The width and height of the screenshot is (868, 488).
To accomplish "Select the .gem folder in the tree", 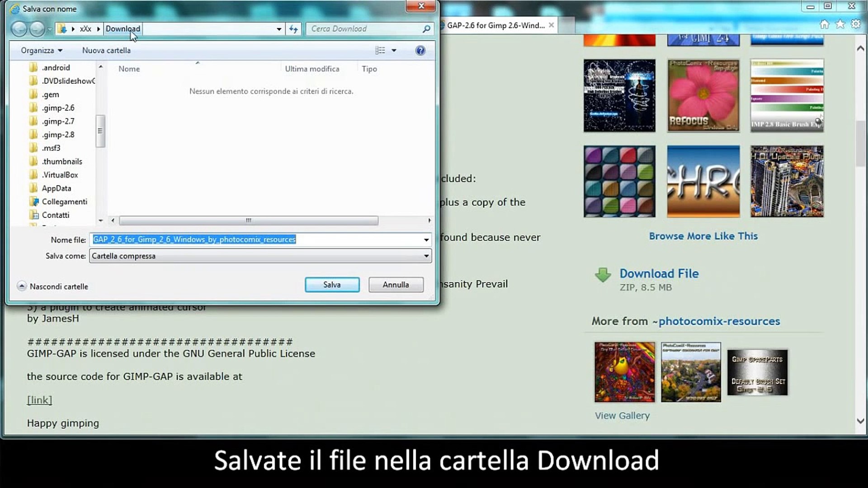I will 50,94.
